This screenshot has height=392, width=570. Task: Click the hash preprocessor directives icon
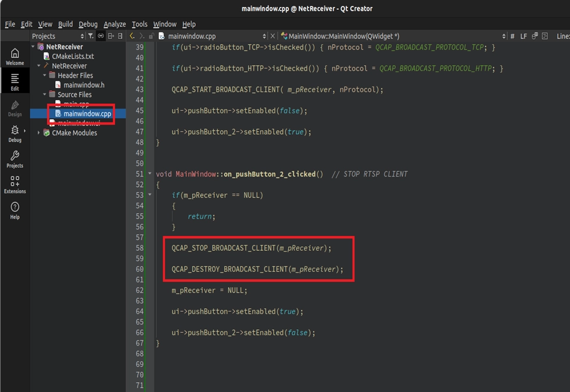click(512, 36)
